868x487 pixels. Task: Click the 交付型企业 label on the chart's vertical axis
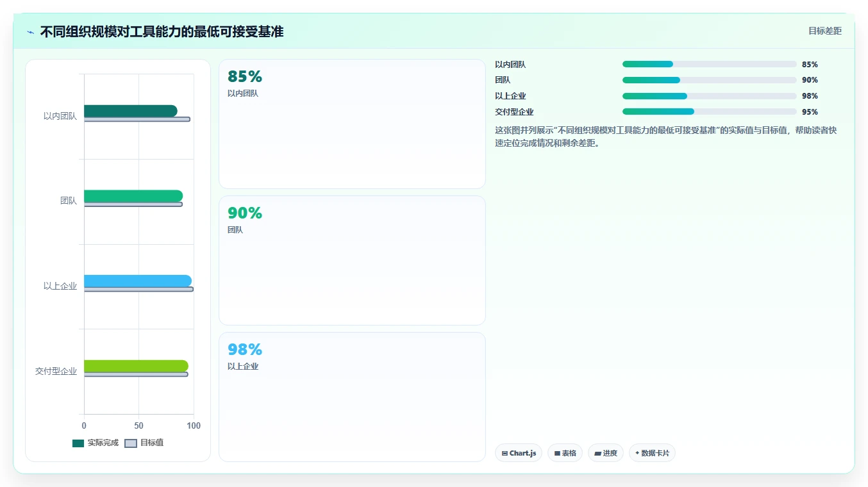click(x=56, y=371)
